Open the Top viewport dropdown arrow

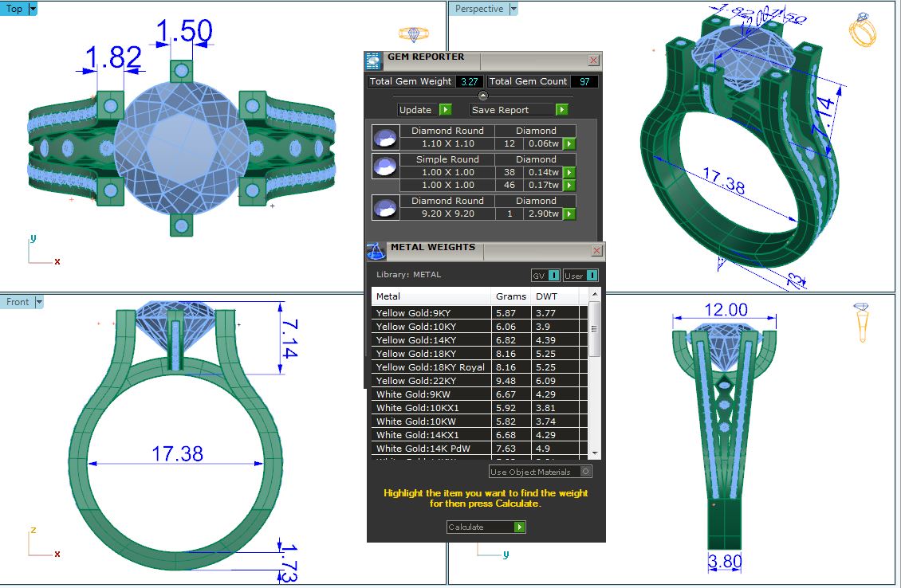click(x=33, y=9)
